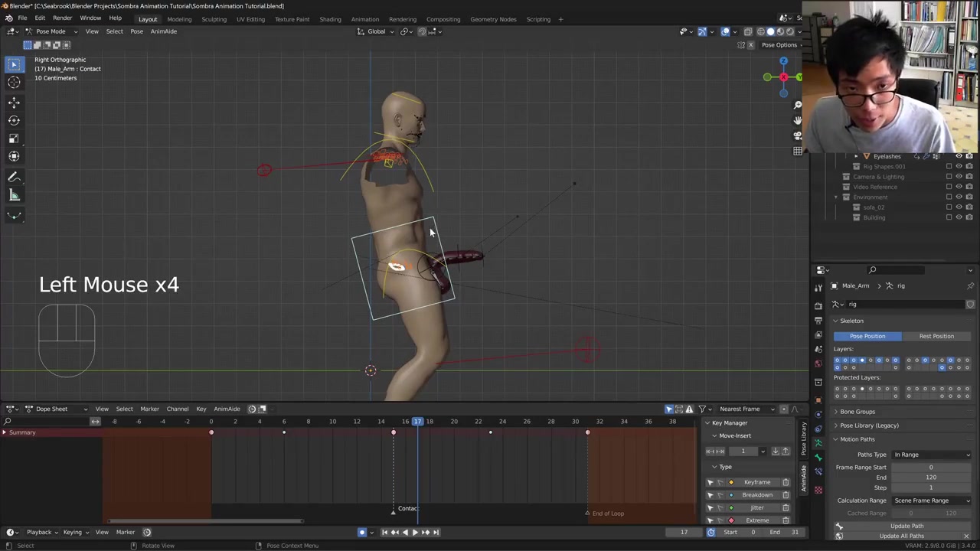The height and width of the screenshot is (551, 980).
Task: Open the Render menu
Action: (x=62, y=18)
